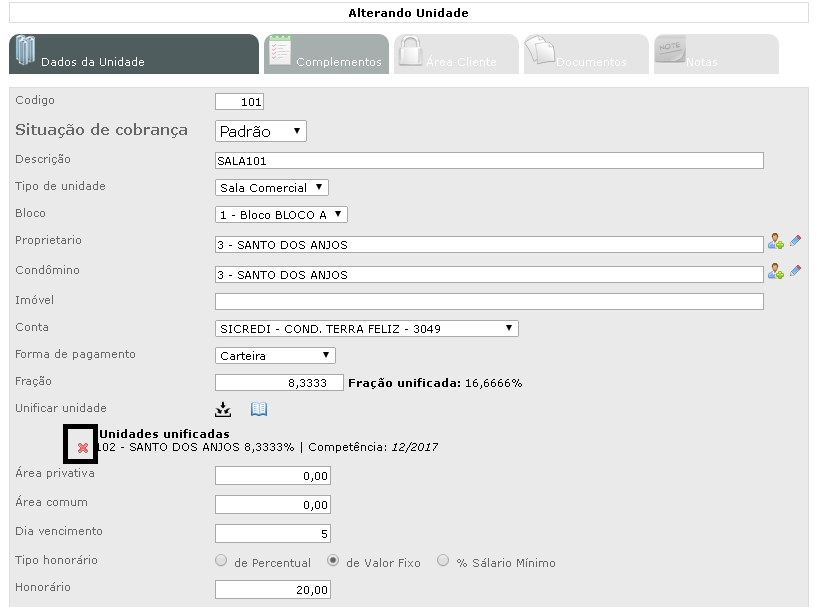Click the Condômino text field
Screen dimensions: 817x607
[x=489, y=275]
